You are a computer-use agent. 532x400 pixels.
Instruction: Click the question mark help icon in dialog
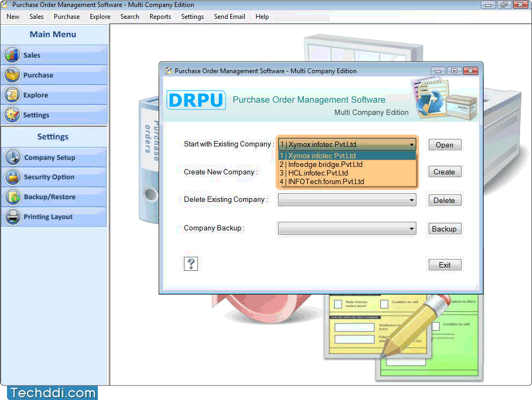click(190, 263)
